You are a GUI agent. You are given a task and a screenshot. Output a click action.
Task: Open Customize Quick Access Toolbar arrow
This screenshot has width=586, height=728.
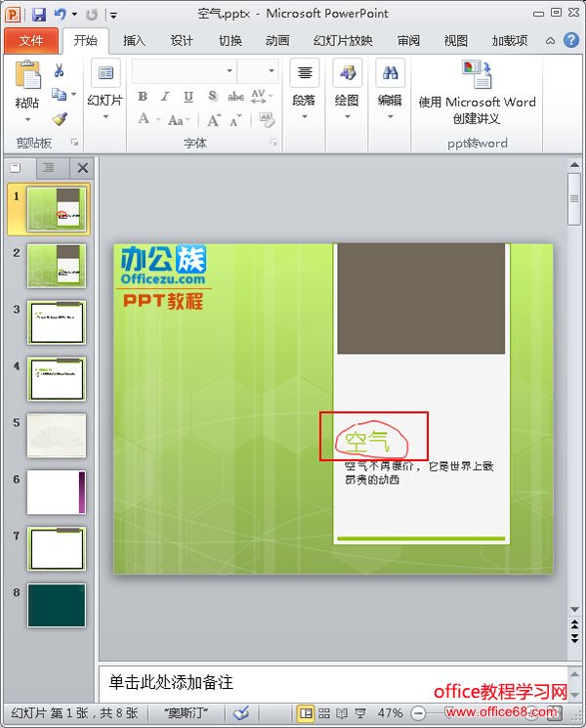(x=113, y=16)
